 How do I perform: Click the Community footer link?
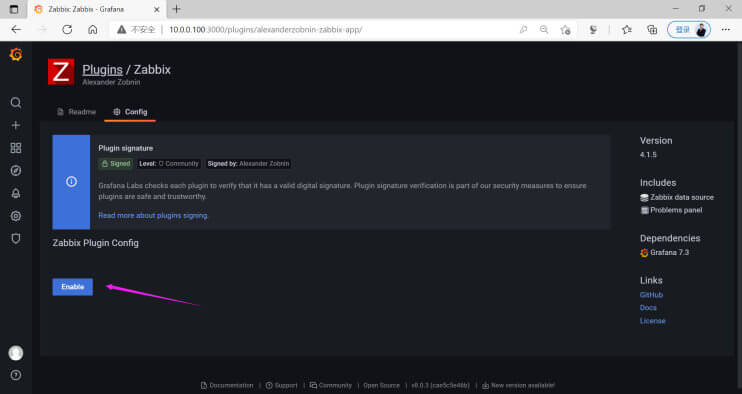(331, 385)
